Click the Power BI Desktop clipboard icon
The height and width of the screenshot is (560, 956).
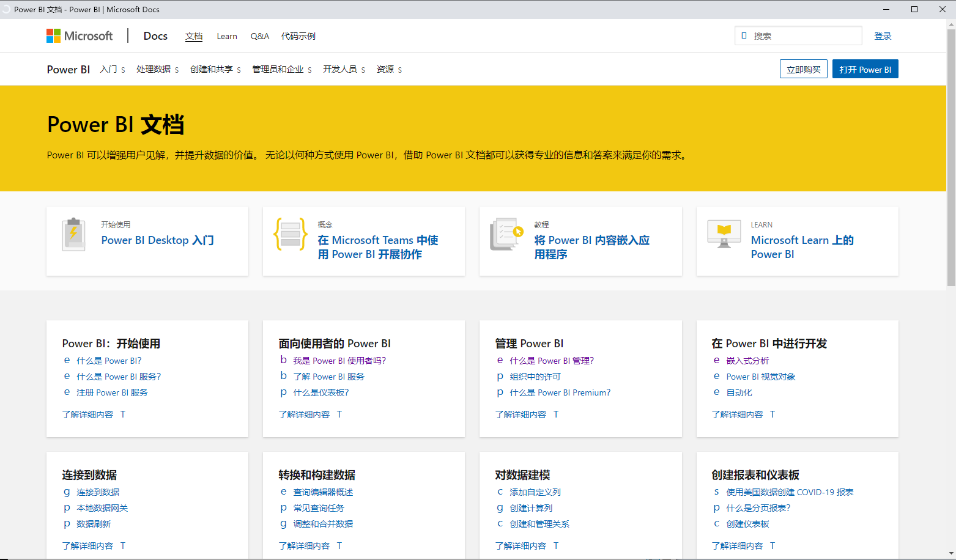[73, 234]
